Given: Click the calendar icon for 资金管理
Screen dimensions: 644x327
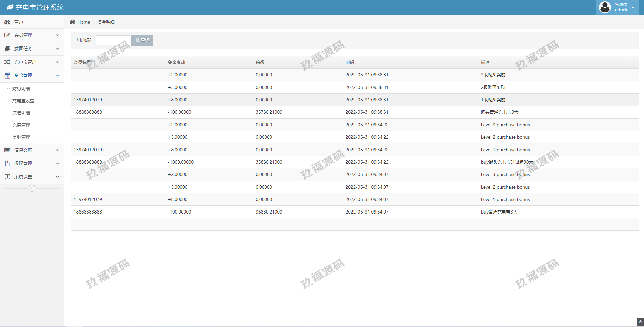Looking at the screenshot, I should 7,75.
